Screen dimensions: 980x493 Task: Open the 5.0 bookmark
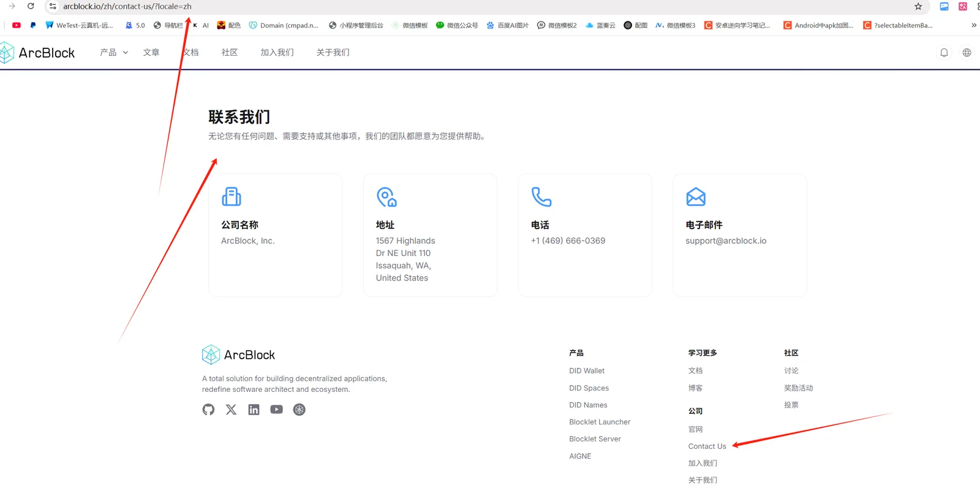(135, 25)
